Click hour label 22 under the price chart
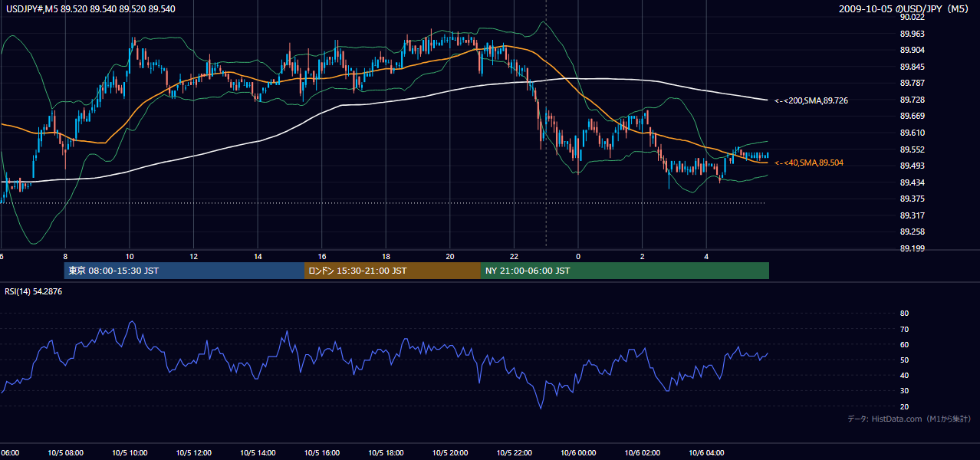 click(514, 256)
